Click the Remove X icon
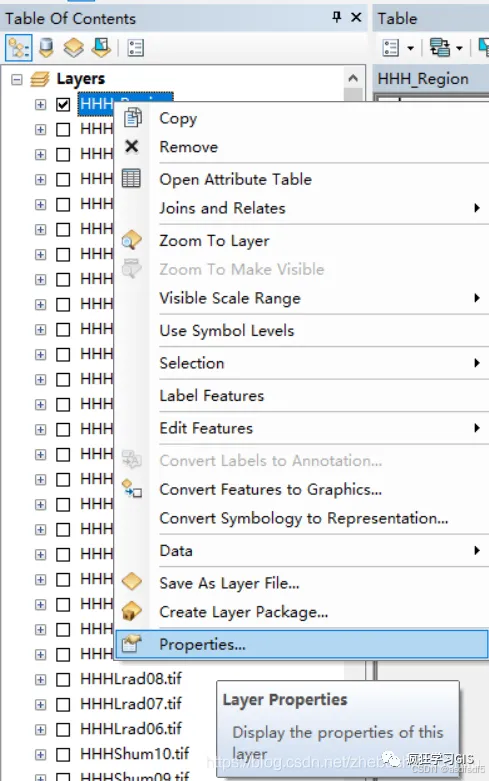489x781 pixels. 131,146
